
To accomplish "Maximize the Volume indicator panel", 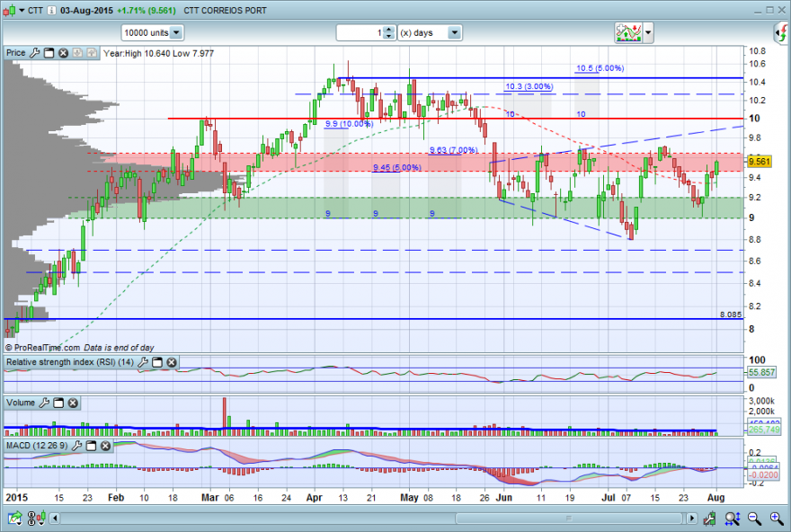I will 58,403.
